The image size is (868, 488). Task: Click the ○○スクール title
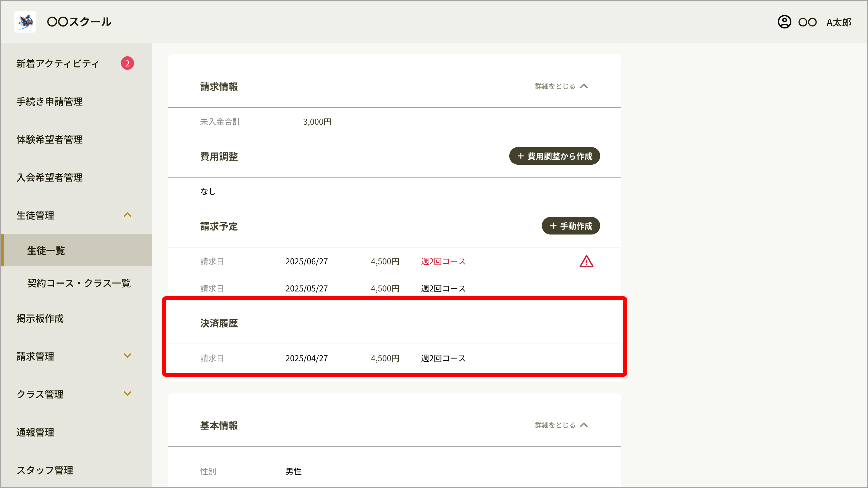(79, 22)
